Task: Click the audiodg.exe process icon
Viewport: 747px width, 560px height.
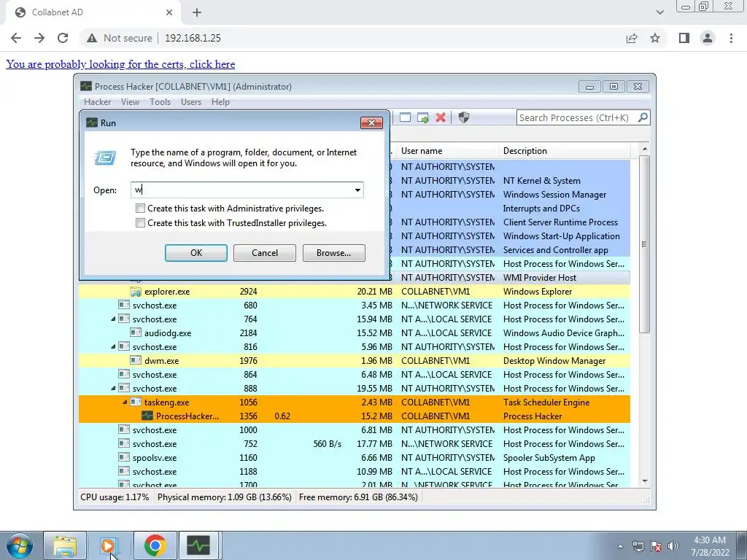Action: pyautogui.click(x=136, y=332)
